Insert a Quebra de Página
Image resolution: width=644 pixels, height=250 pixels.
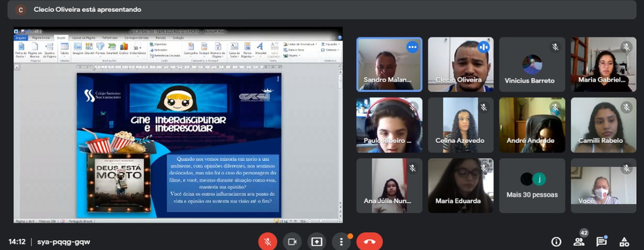(x=50, y=50)
